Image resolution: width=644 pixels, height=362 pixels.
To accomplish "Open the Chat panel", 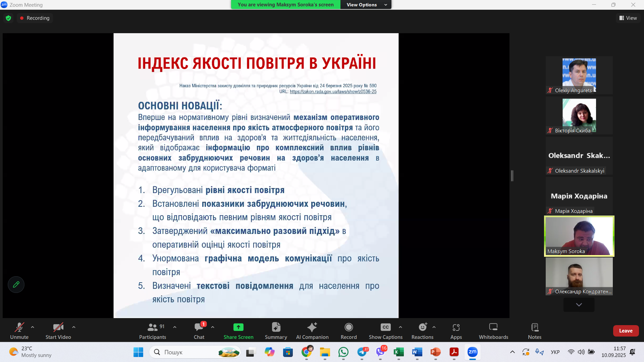I will click(199, 330).
